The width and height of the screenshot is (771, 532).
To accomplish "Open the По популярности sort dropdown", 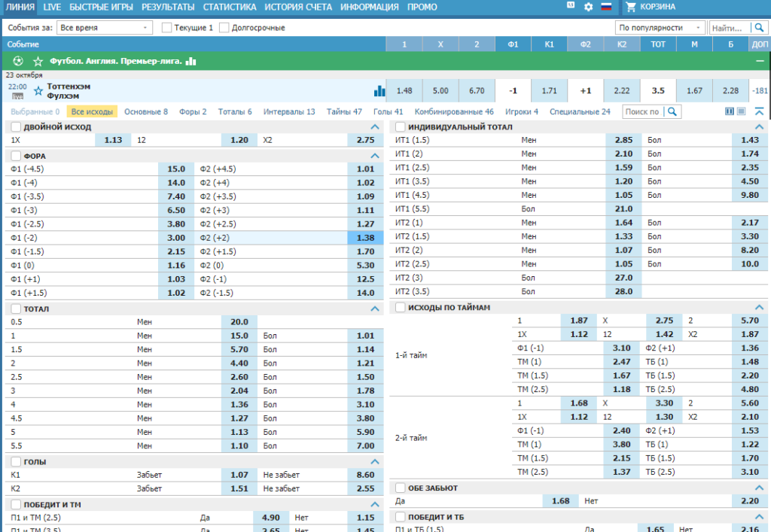I will [660, 28].
